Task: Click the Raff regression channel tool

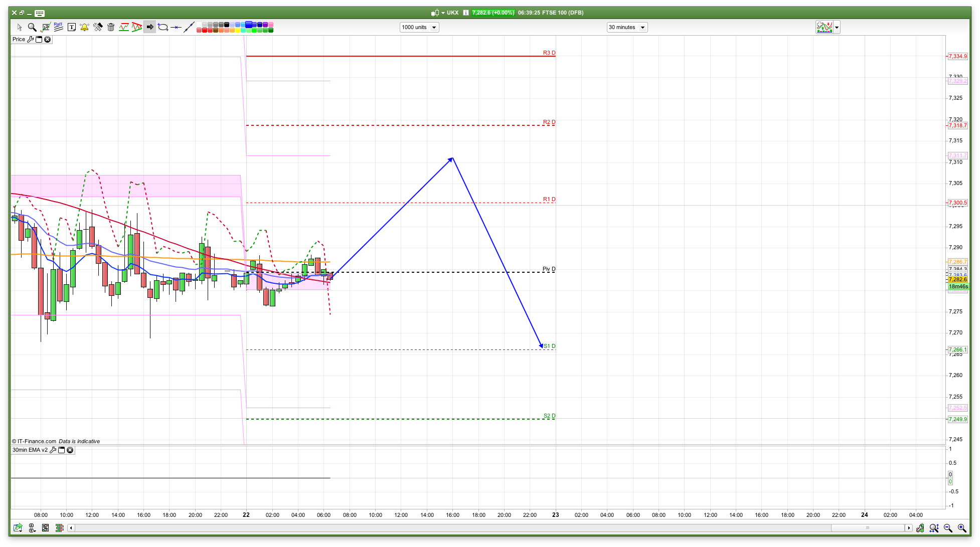Action: (x=58, y=27)
